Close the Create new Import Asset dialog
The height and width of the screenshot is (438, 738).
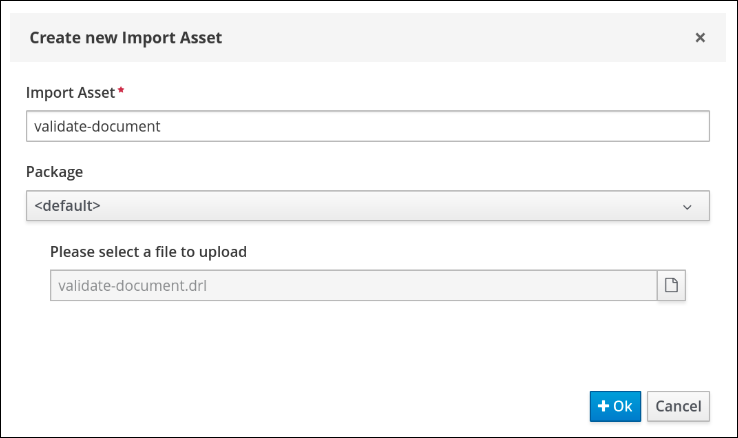pos(700,38)
